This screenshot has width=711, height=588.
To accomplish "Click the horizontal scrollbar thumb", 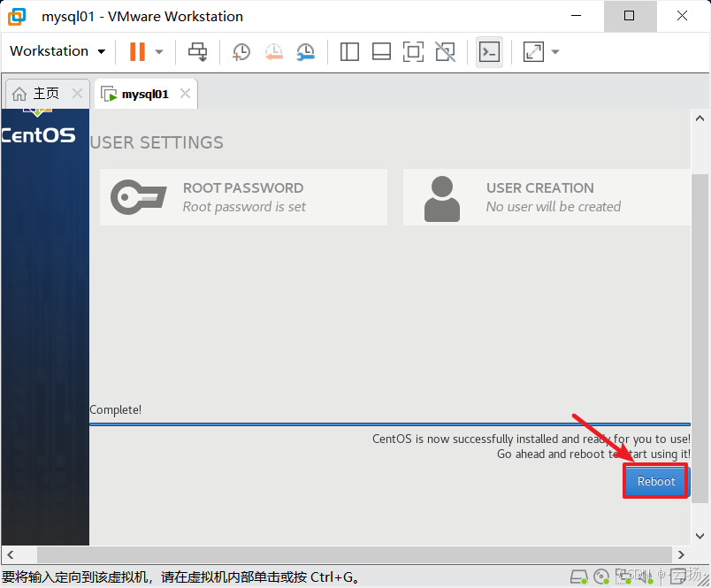I will [354, 554].
